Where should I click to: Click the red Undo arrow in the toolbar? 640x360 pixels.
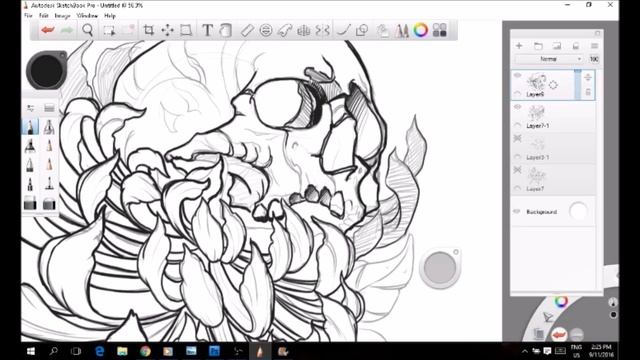48,30
